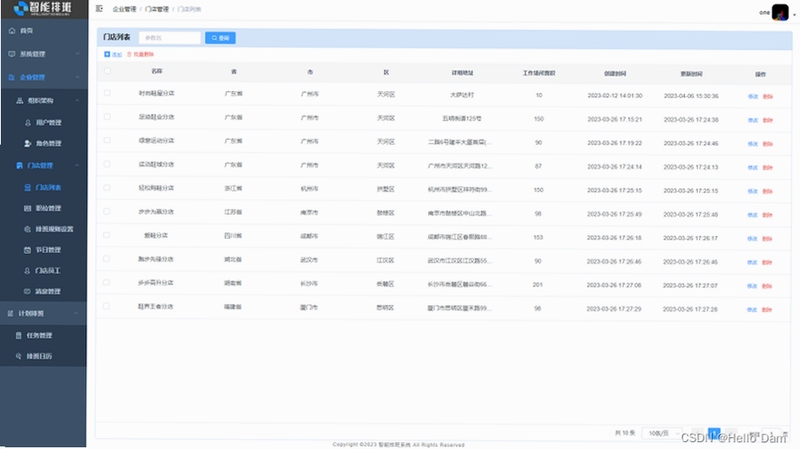Click the 消息管理 message icon
The width and height of the screenshot is (800, 449).
[x=28, y=291]
